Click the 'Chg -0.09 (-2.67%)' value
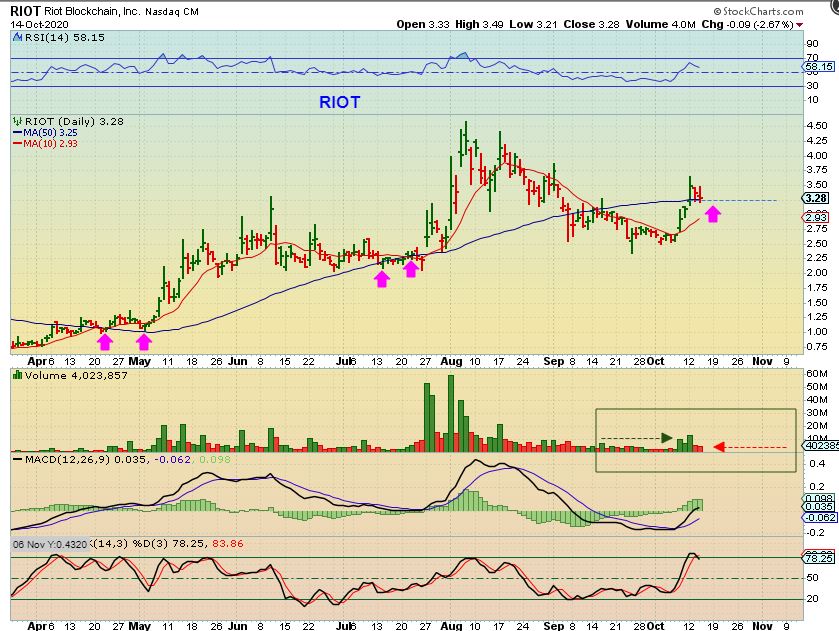Viewport: 839px width, 631px height. tap(748, 25)
